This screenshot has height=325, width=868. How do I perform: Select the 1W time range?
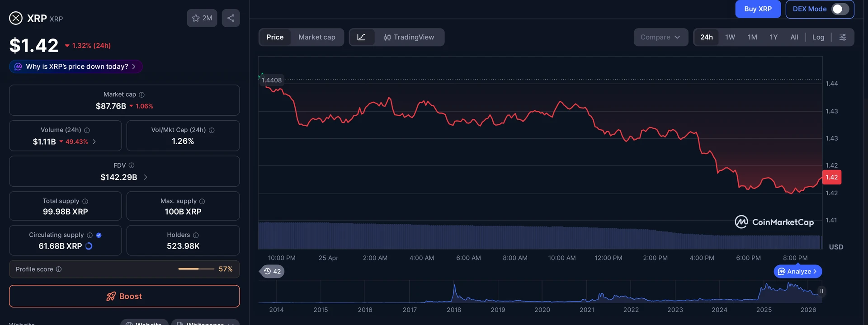[x=730, y=37]
